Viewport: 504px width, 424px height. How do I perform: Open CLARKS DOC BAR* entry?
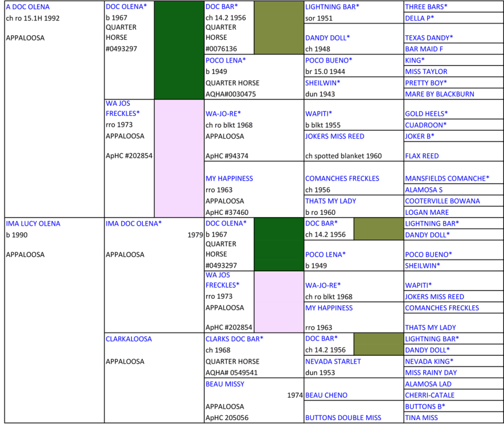tap(234, 338)
